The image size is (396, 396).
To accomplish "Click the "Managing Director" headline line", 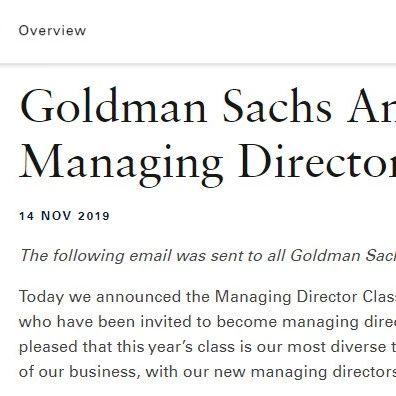I will [x=207, y=164].
